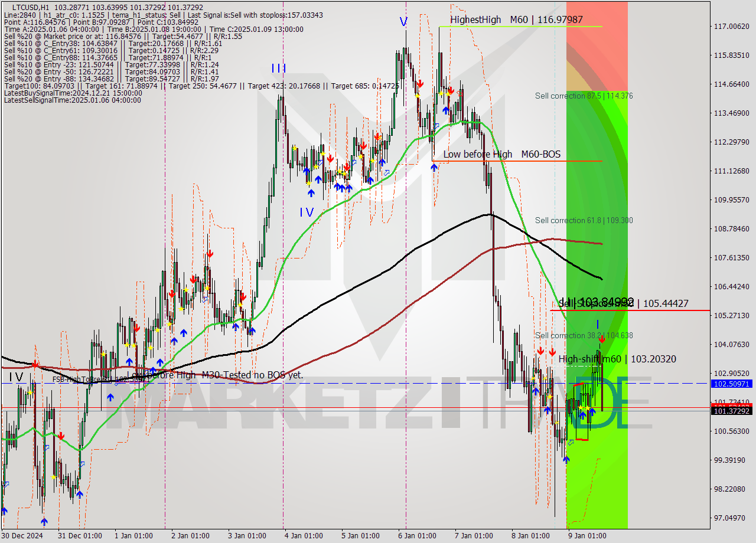Click the '3 Jan 01:00' time label
This screenshot has width=756, height=543.
coord(247,536)
